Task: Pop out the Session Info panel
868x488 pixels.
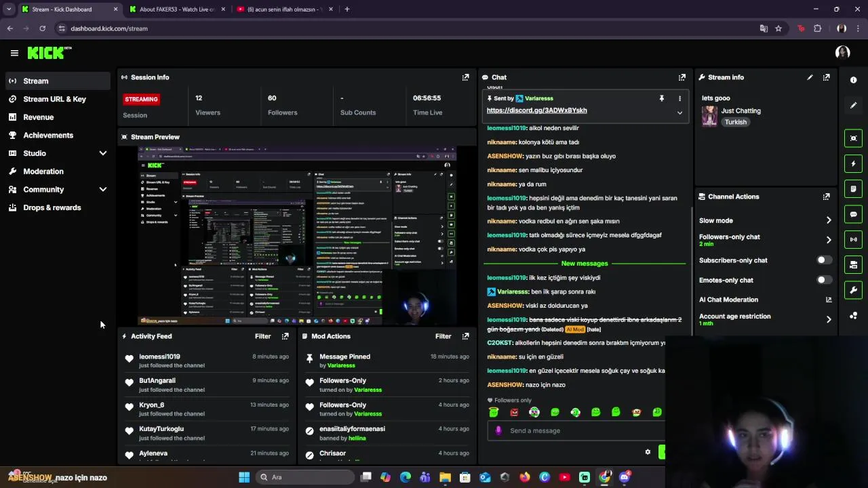Action: (x=465, y=77)
